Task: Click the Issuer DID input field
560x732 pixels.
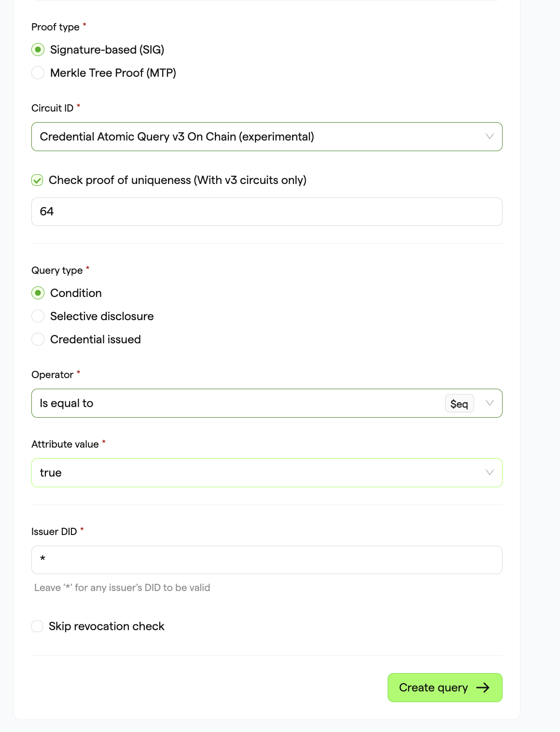Action: point(267,560)
